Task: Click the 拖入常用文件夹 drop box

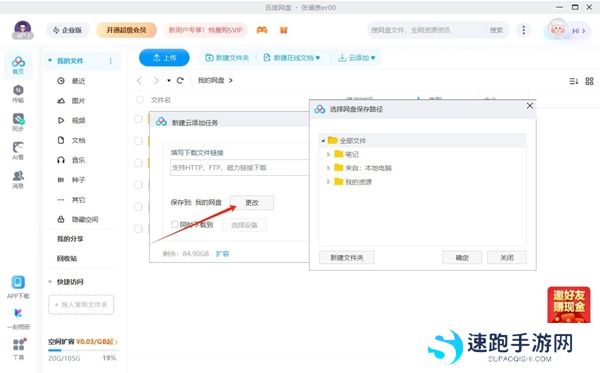Action: pos(81,305)
